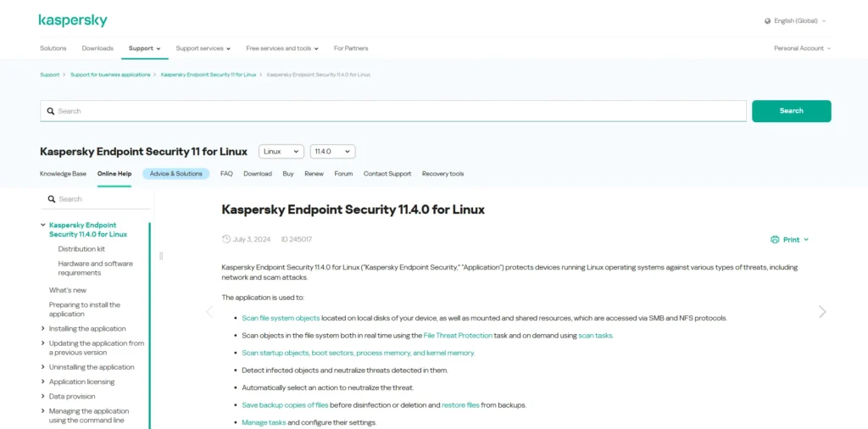The width and height of the screenshot is (868, 429).
Task: Go to previous article with left arrow
Action: coord(209,312)
